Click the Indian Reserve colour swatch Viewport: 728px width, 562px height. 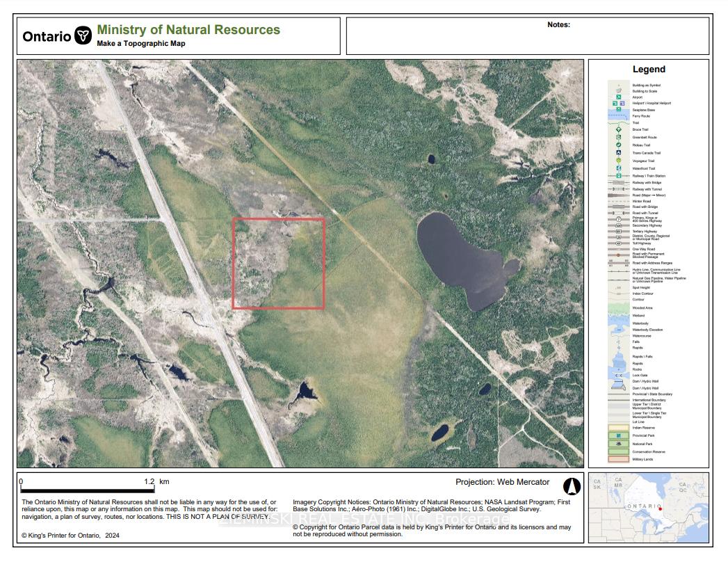(618, 428)
